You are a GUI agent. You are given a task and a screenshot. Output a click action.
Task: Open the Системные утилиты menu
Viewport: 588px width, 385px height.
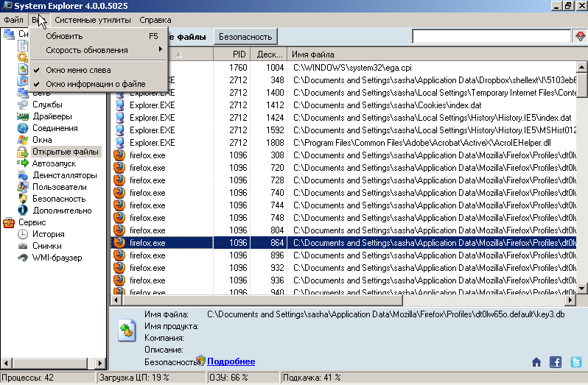pos(93,20)
